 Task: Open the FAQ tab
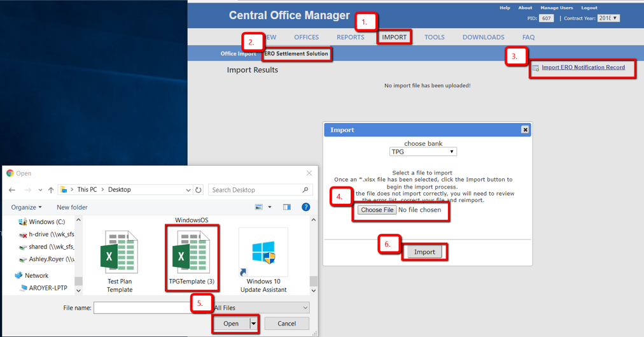[529, 37]
